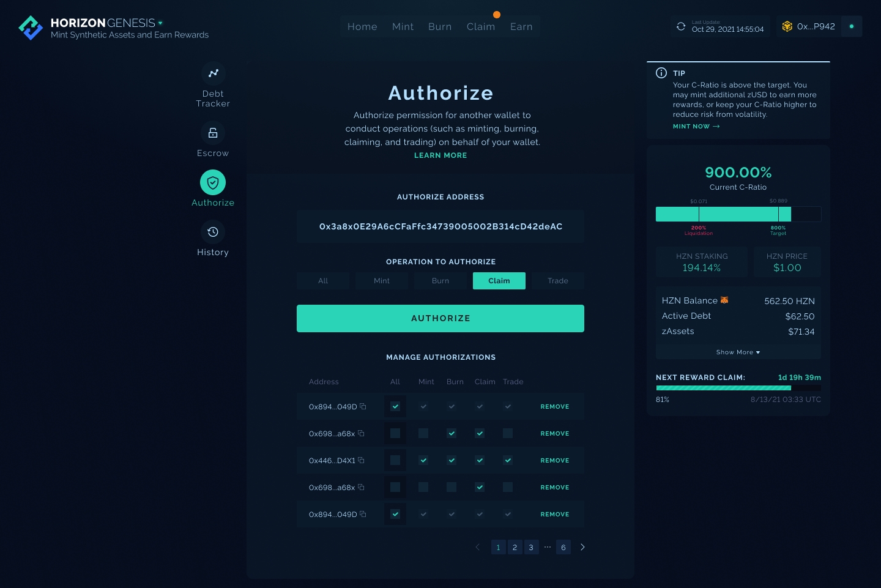Click the Horizon Genesis logo
This screenshot has width=881, height=588.
31,28
